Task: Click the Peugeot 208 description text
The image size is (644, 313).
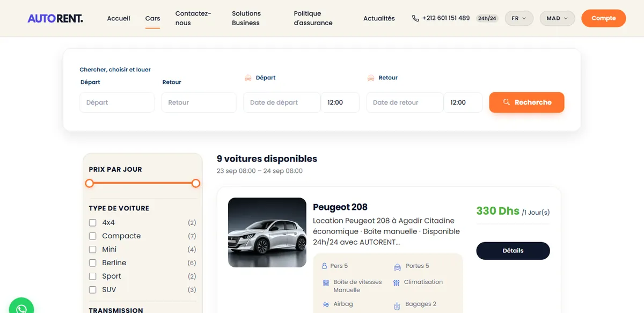Action: (x=386, y=231)
